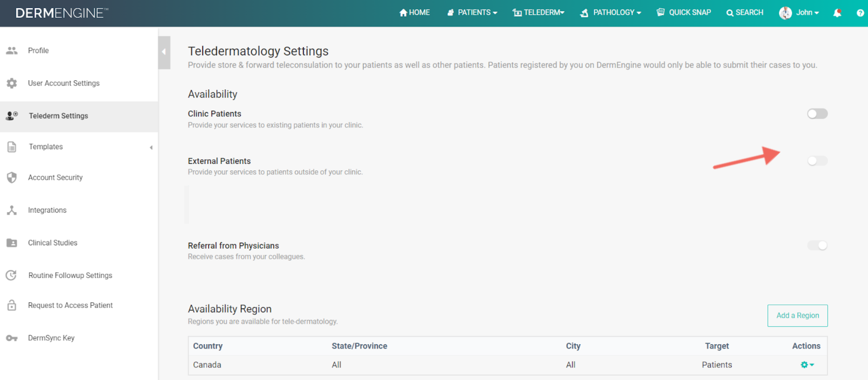
Task: Click the Account Security shield icon
Action: tap(12, 178)
